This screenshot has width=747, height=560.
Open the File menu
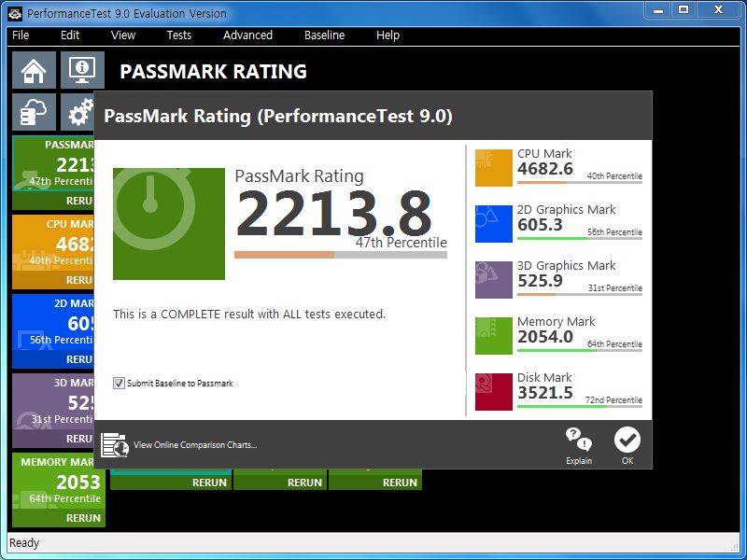pyautogui.click(x=21, y=35)
